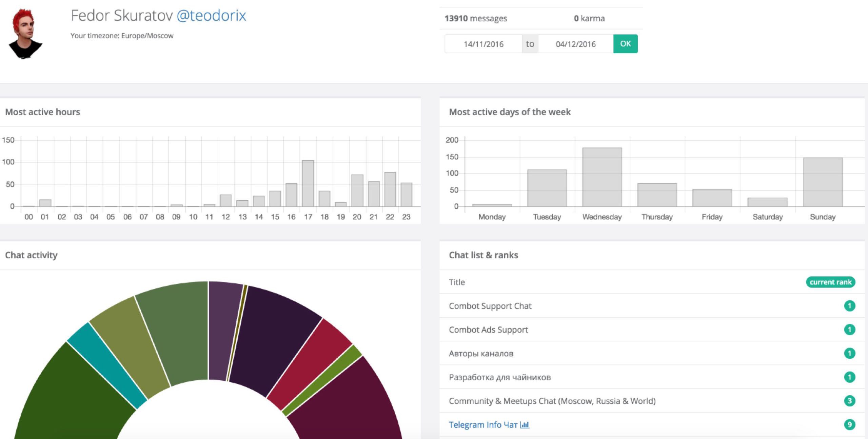The image size is (868, 439).
Task: Click the start date field 14/11/2016
Action: tap(484, 44)
